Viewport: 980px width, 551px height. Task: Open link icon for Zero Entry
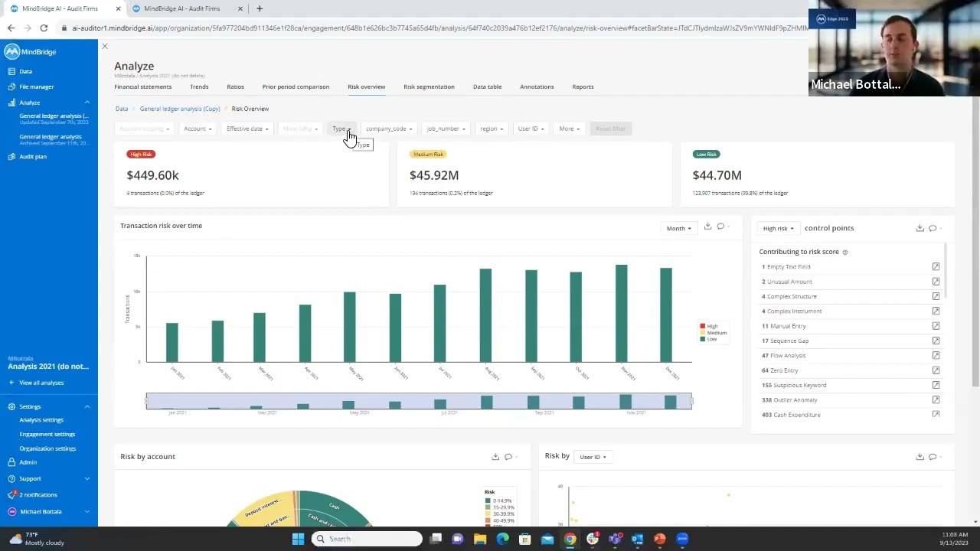click(936, 370)
